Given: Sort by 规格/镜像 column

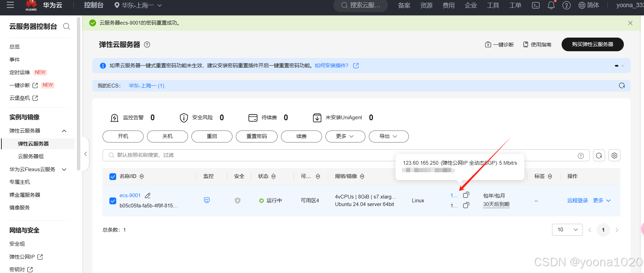Looking at the screenshot, I should pyautogui.click(x=362, y=176).
